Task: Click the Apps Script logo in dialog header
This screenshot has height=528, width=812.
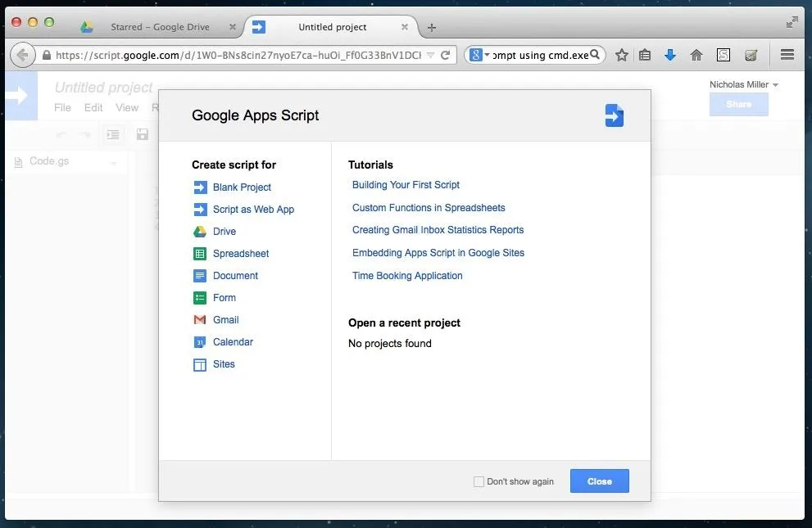Action: pyautogui.click(x=615, y=115)
